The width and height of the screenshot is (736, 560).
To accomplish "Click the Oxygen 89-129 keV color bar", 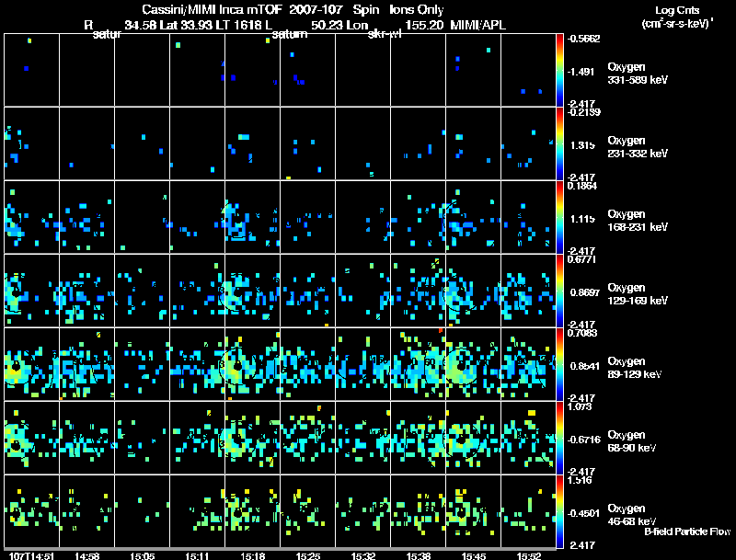I will [x=559, y=364].
